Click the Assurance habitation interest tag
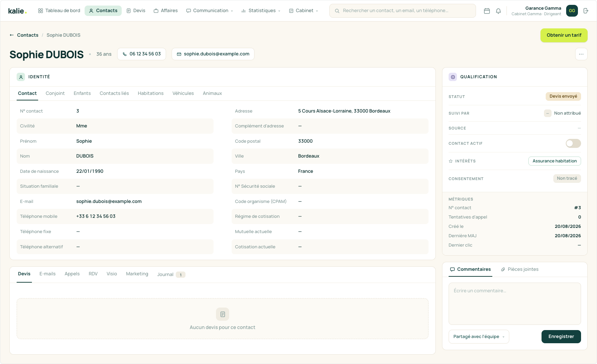Image resolution: width=597 pixels, height=364 pixels. click(555, 161)
